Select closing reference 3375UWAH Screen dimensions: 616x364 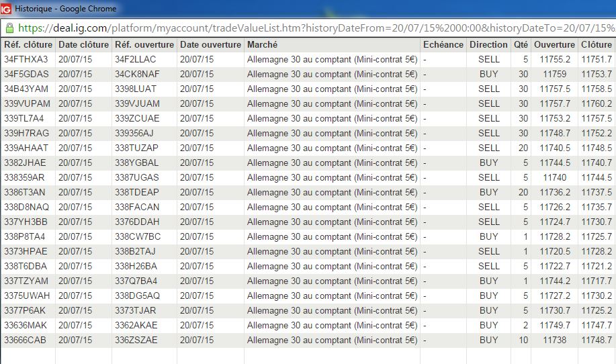[x=27, y=295]
